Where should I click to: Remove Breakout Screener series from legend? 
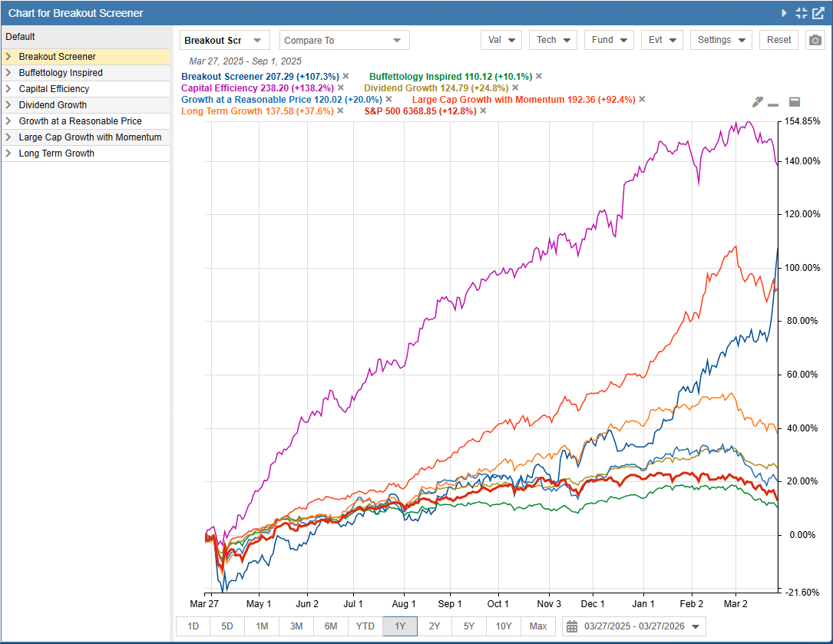[x=345, y=76]
